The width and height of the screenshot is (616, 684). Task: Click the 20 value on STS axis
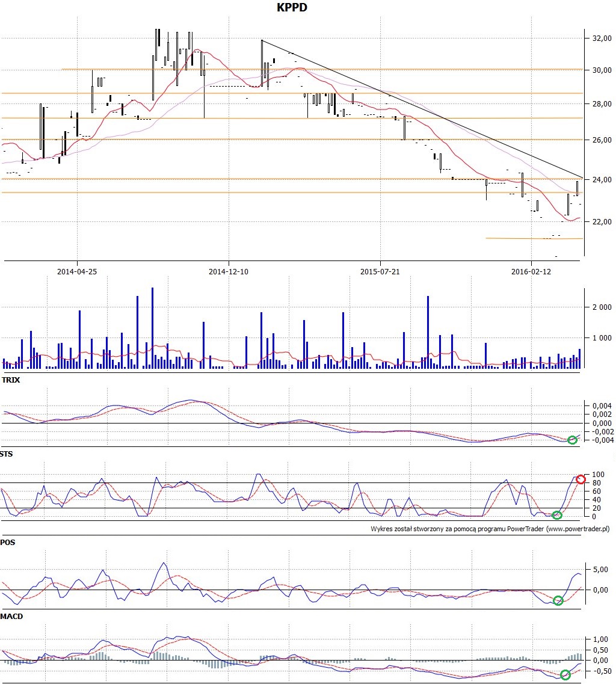click(x=596, y=508)
